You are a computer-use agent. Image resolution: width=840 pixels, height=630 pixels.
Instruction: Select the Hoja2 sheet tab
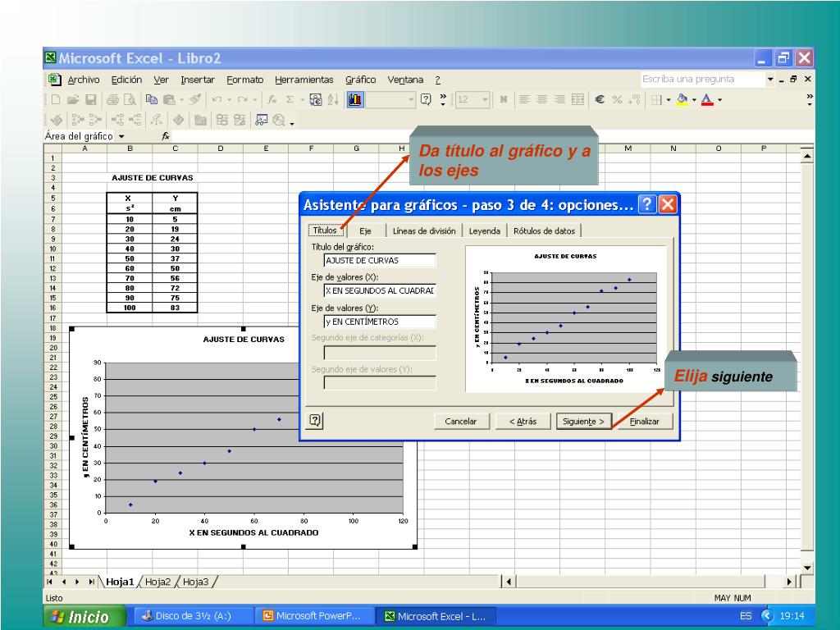pos(158,582)
